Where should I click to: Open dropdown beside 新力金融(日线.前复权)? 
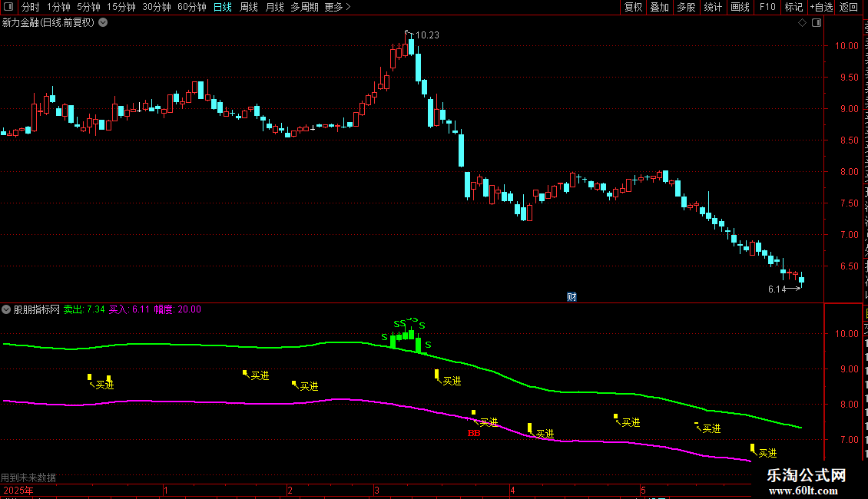(103, 23)
